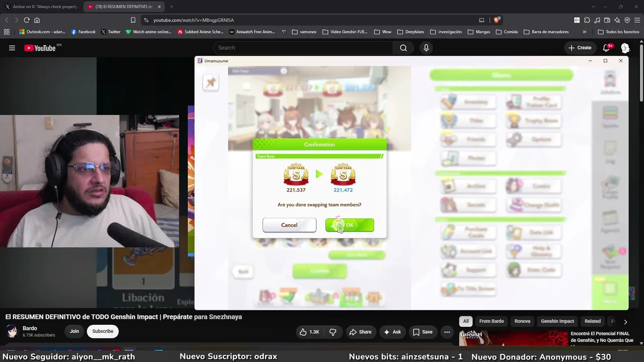
Task: Select the Related filter chip
Action: 593,321
